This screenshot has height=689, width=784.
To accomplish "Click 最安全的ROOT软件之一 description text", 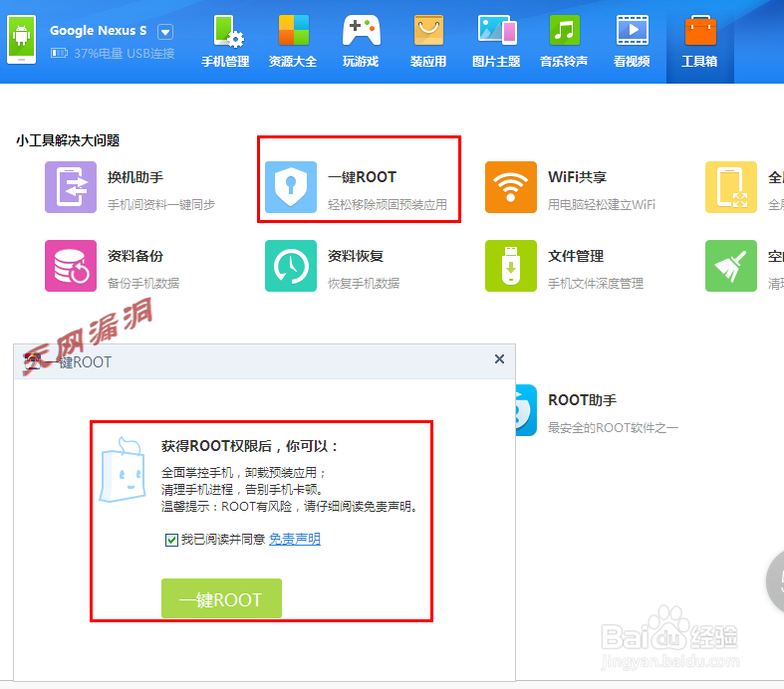I will pos(613,428).
